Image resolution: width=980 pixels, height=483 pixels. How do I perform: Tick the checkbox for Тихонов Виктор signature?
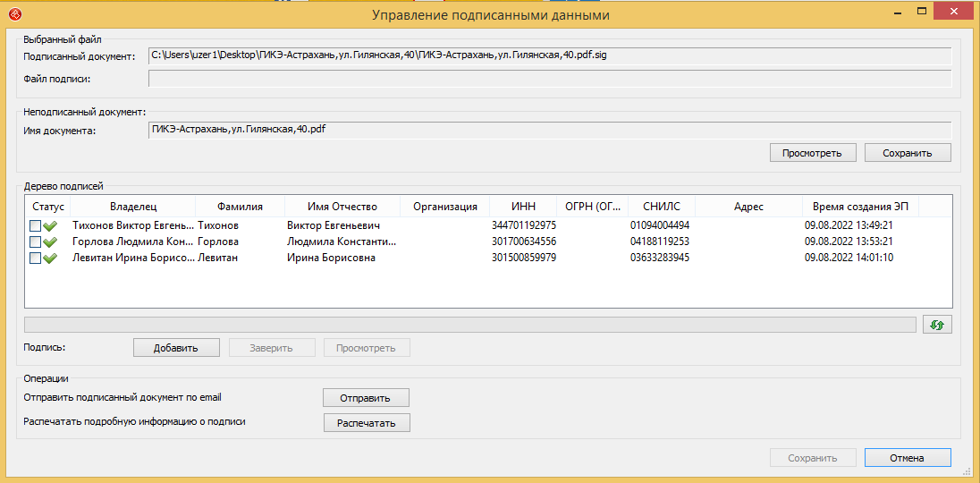pyautogui.click(x=35, y=226)
